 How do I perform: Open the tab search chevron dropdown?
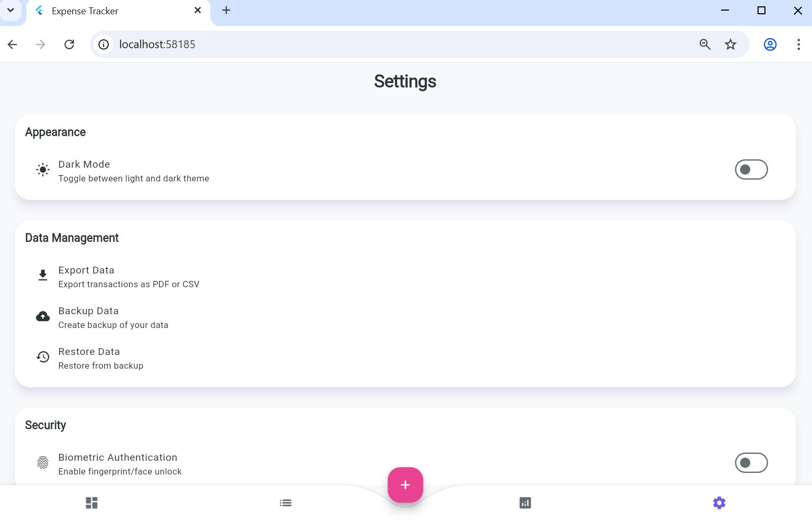[11, 10]
